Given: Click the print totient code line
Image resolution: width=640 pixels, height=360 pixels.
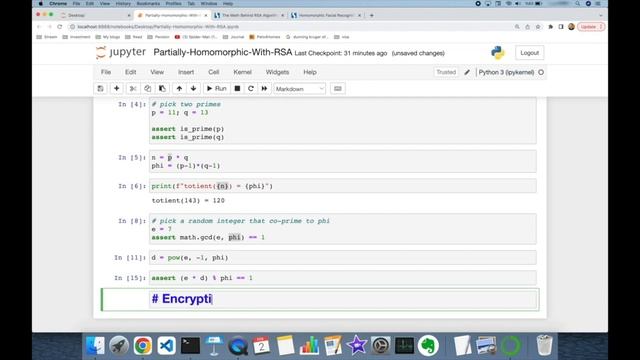Looking at the screenshot, I should (x=212, y=186).
